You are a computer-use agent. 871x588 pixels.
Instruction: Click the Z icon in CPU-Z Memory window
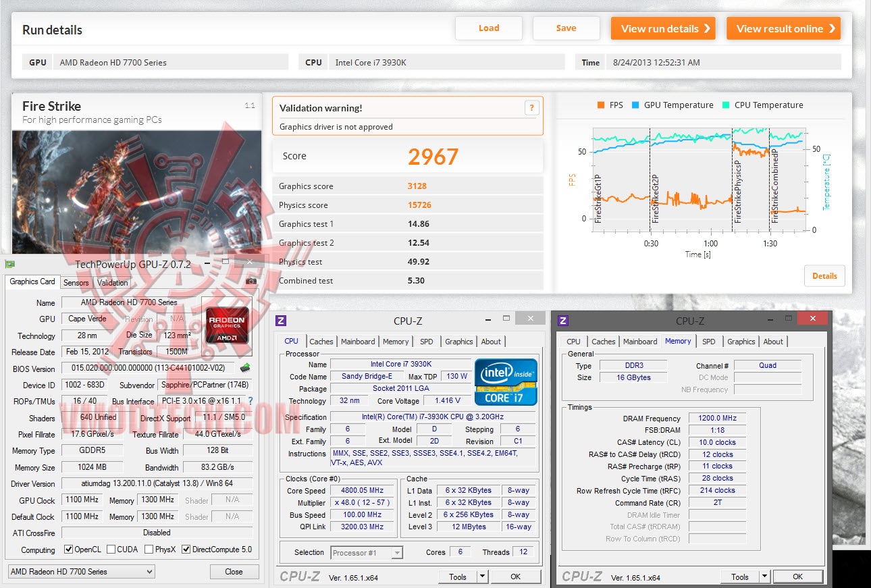click(x=563, y=321)
